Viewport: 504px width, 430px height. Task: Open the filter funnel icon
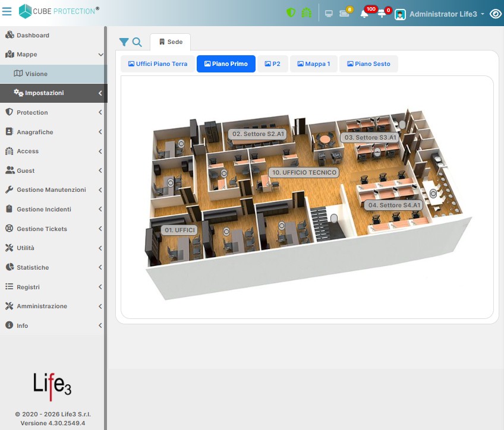(124, 42)
